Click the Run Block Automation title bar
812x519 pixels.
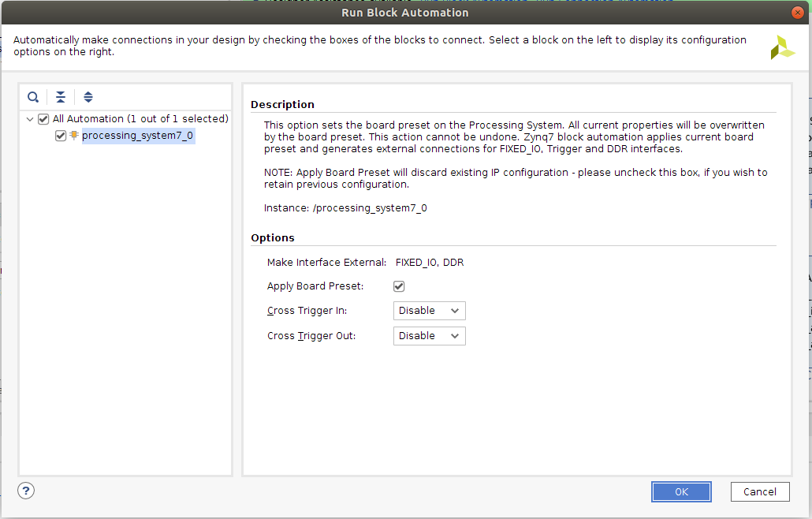[405, 13]
